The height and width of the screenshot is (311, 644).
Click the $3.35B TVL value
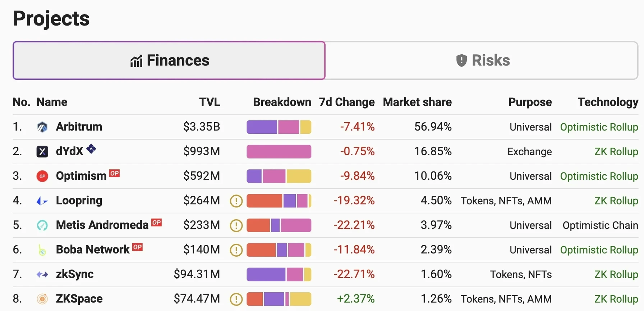pos(202,127)
